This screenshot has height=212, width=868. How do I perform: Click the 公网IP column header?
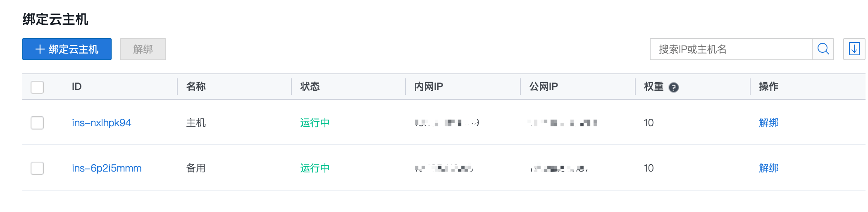pos(544,87)
